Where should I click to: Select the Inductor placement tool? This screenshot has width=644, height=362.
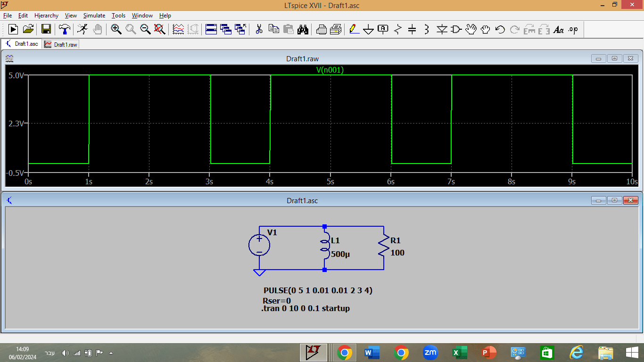pos(426,29)
